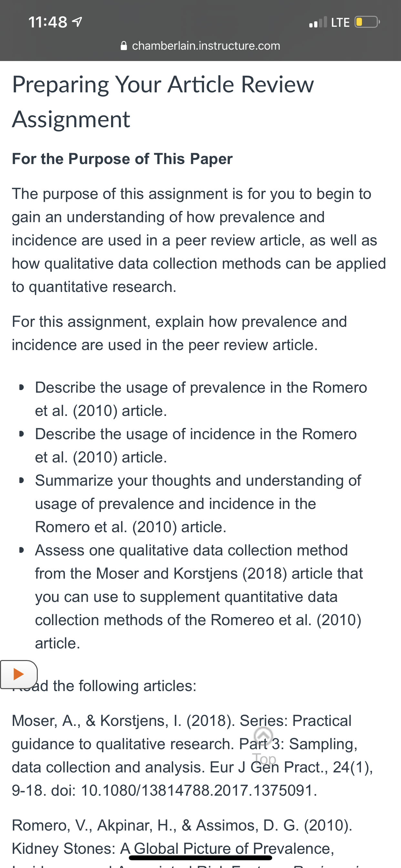Viewport: 401px width, 868px height.
Task: Tap the home indicator bar at bottom
Action: [200, 858]
